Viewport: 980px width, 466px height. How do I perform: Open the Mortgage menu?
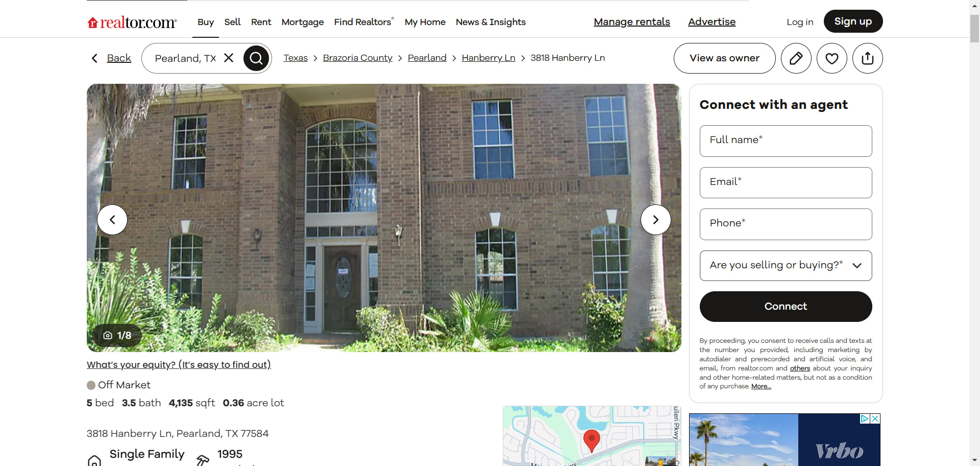click(x=302, y=22)
